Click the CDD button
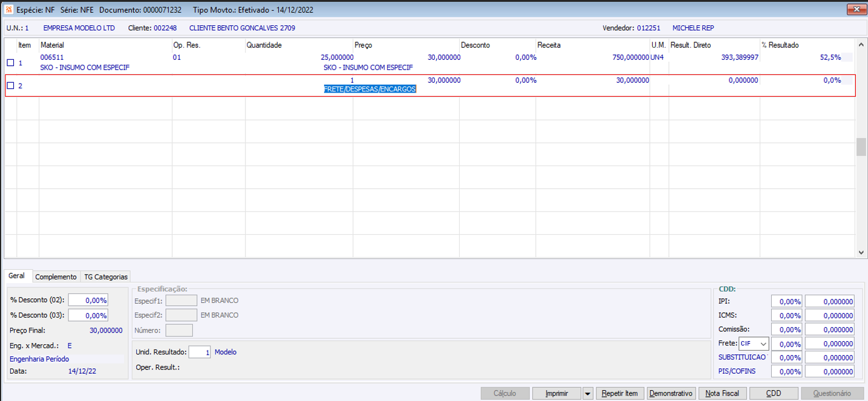This screenshot has height=401, width=868. (774, 394)
